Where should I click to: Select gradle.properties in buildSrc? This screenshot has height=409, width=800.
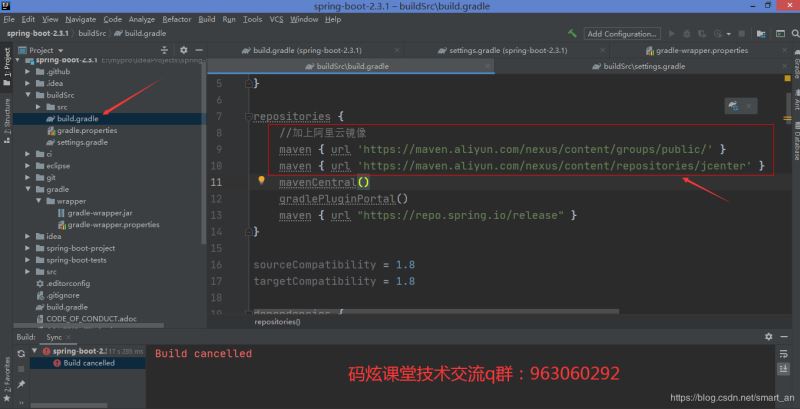pos(87,131)
